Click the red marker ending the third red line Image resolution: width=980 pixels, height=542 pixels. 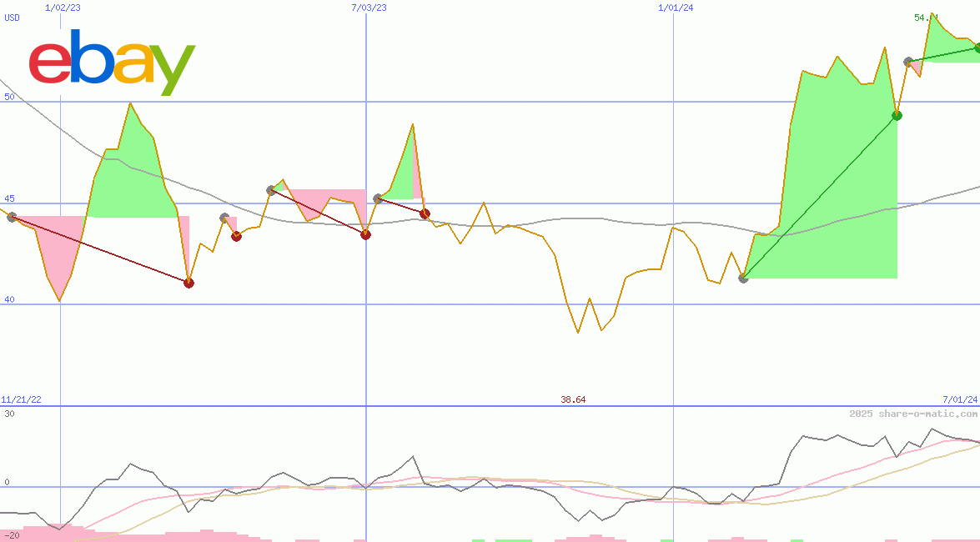[425, 214]
